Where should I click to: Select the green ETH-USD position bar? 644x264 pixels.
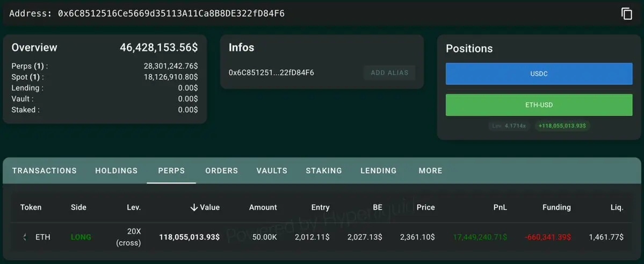coord(539,105)
